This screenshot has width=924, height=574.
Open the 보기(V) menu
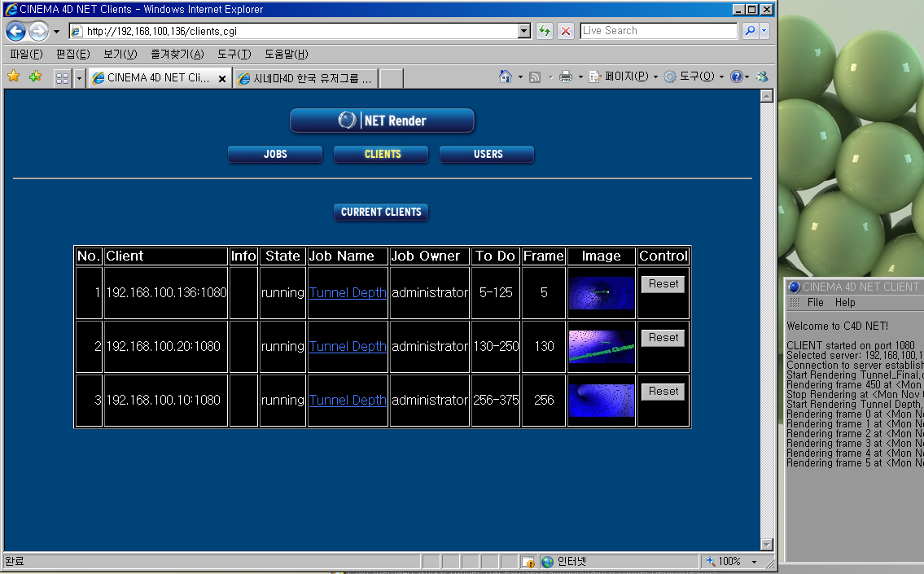pyautogui.click(x=120, y=55)
